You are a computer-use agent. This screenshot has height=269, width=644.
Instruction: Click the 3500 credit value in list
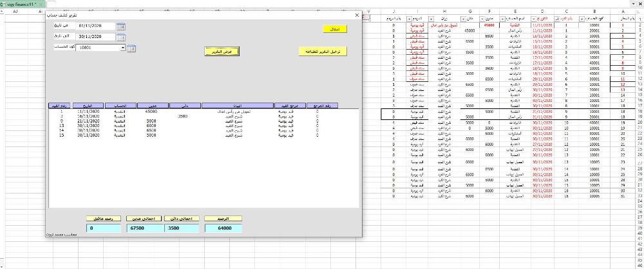point(183,116)
